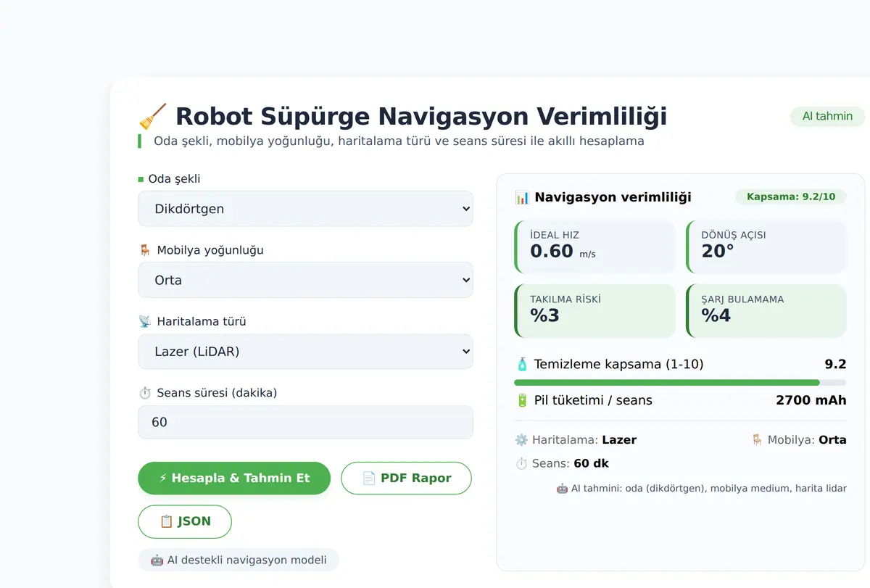
Task: Click the bottle icon beside Temizleme kapsama
Action: click(521, 364)
